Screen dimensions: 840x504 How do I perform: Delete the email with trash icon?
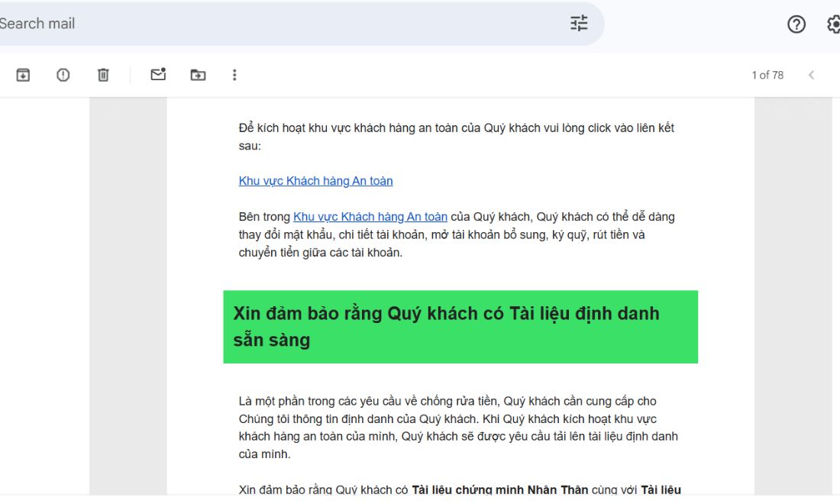103,75
